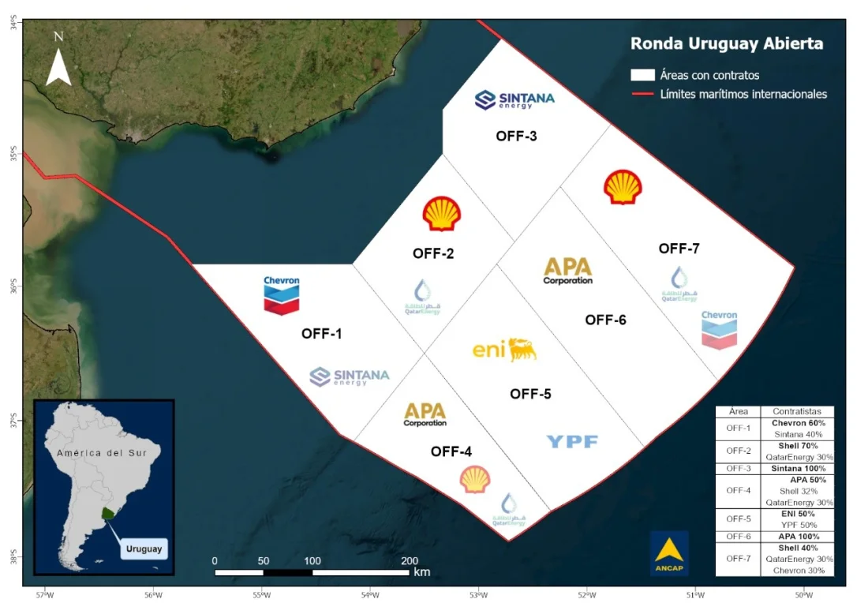This screenshot has width=868, height=614.
Task: Click the OFF-3 row cell in the table
Action: 739,468
